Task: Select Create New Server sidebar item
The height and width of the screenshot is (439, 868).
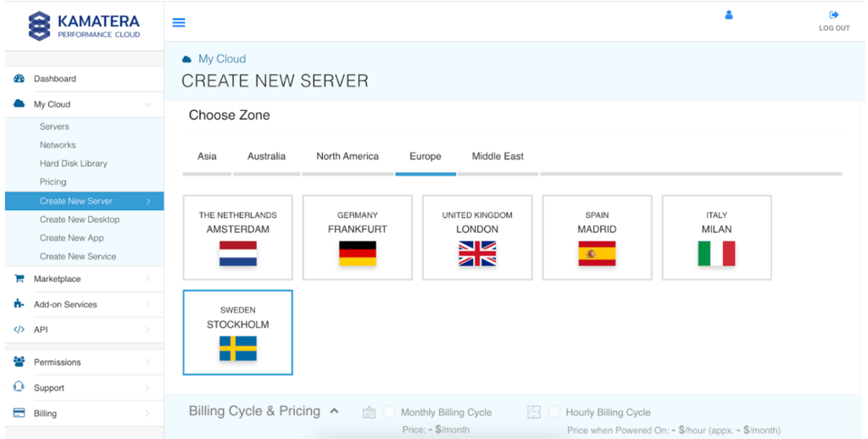Action: (x=84, y=201)
